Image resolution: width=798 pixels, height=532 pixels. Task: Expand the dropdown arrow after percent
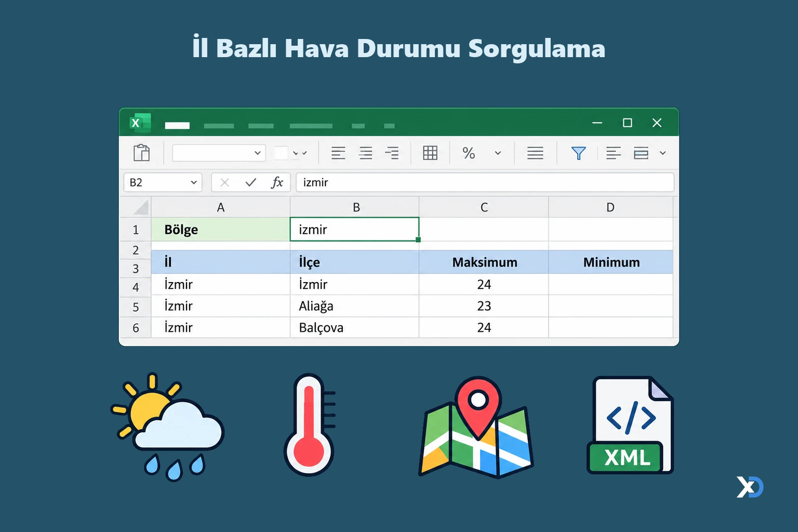pos(498,153)
